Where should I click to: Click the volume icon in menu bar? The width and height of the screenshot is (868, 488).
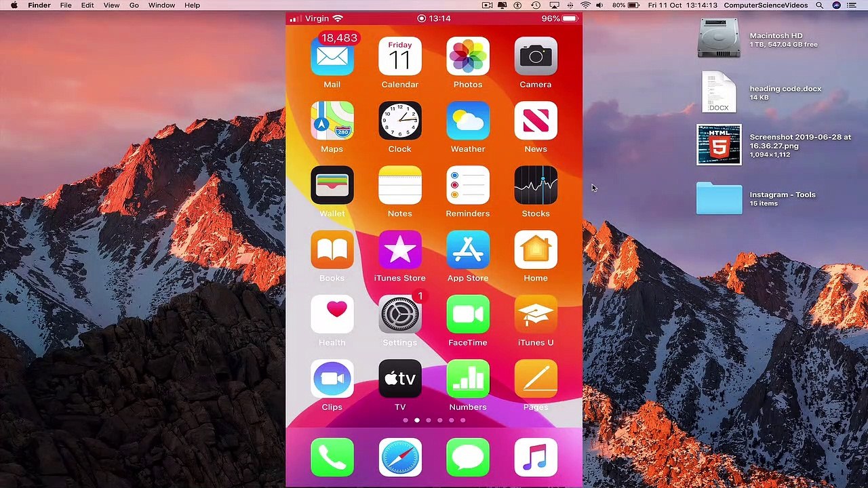tap(600, 5)
